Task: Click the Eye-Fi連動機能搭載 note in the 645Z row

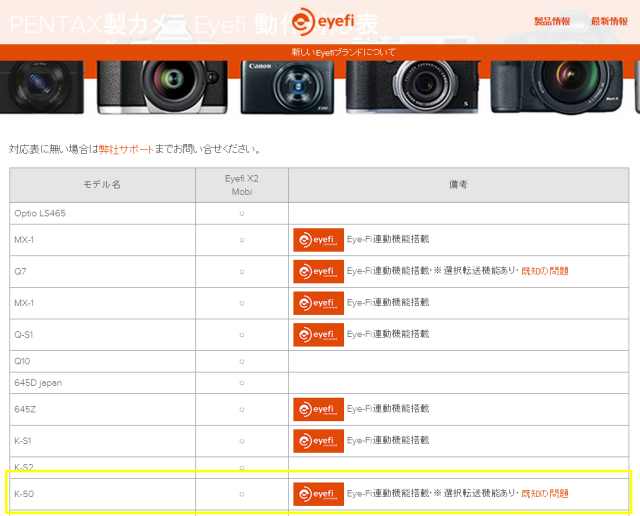Action: pyautogui.click(x=388, y=409)
